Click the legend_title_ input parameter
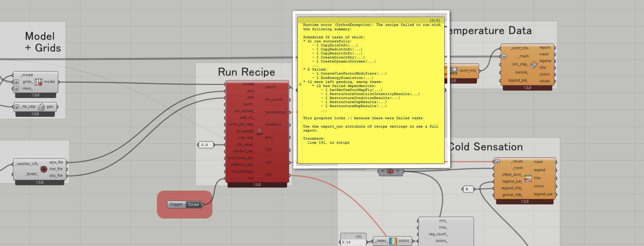Image resolution: width=644 pixels, height=246 pixels. pyautogui.click(x=512, y=188)
